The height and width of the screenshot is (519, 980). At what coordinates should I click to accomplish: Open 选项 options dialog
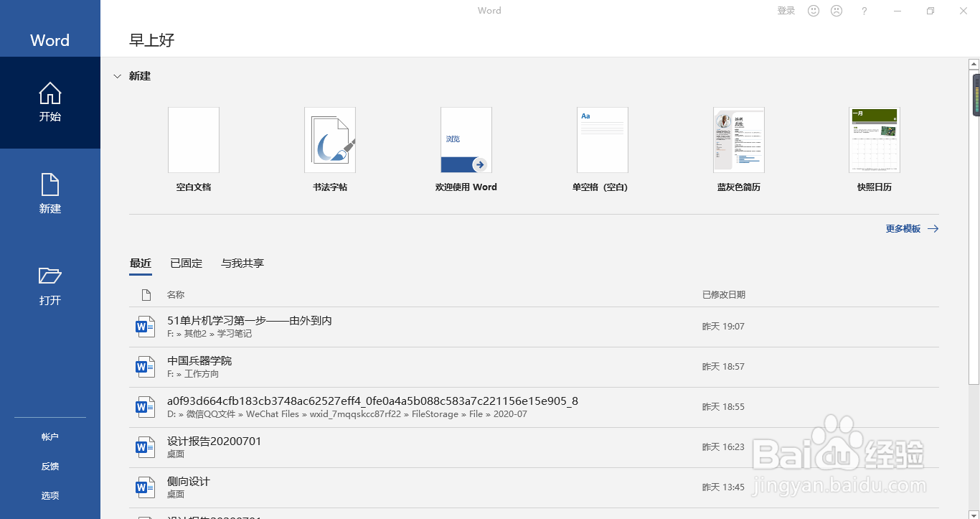[50, 496]
